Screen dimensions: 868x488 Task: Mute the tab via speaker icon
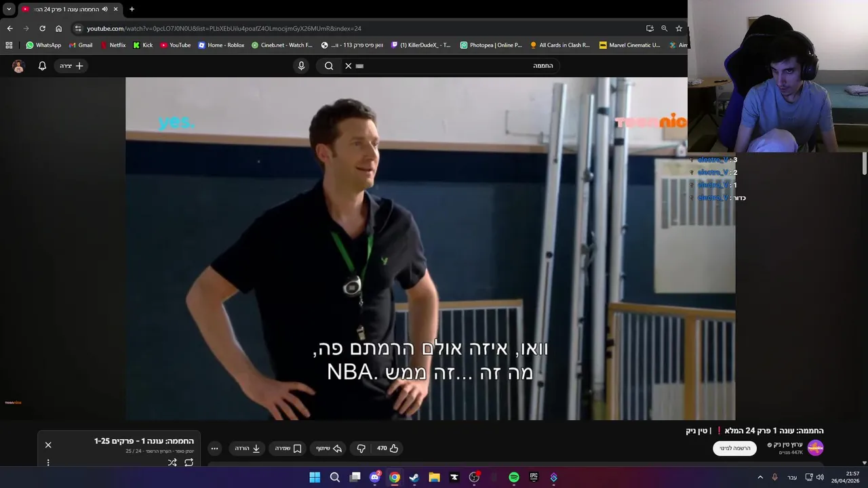[x=104, y=9]
